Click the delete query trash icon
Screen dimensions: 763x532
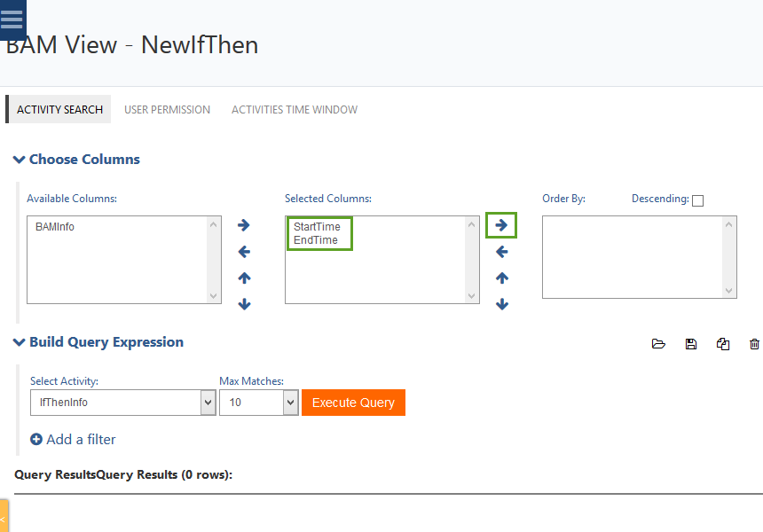click(x=754, y=344)
